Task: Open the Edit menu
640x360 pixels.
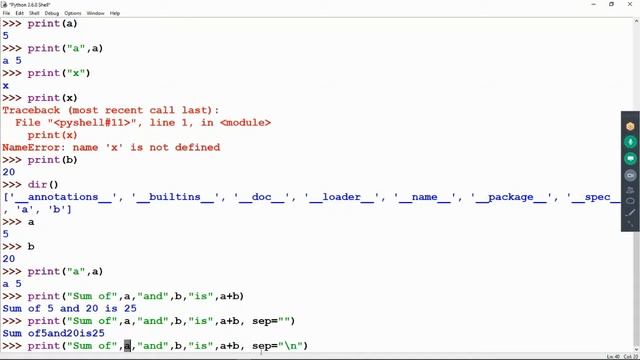Action: [x=20, y=13]
